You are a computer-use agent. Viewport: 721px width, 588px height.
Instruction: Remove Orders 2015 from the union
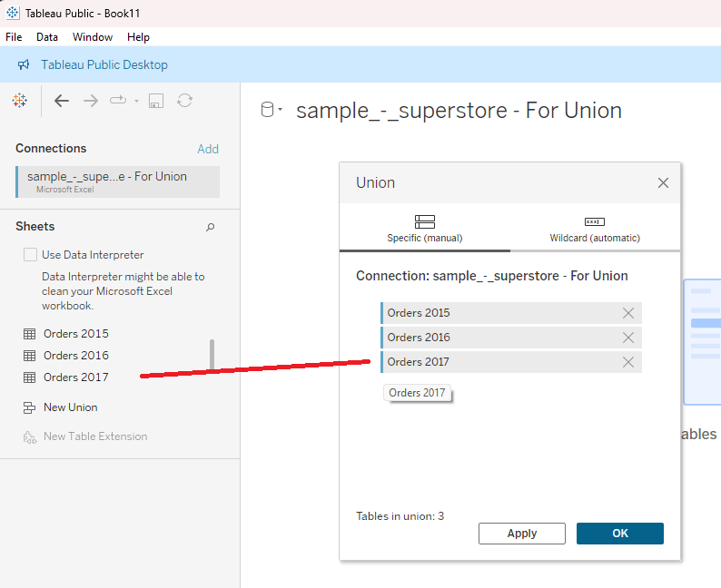[628, 313]
